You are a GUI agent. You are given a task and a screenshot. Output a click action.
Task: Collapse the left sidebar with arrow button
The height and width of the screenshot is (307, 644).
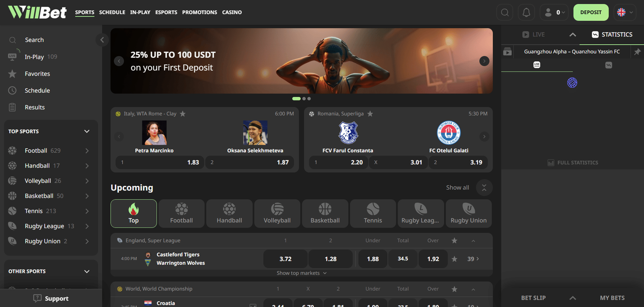pyautogui.click(x=102, y=40)
